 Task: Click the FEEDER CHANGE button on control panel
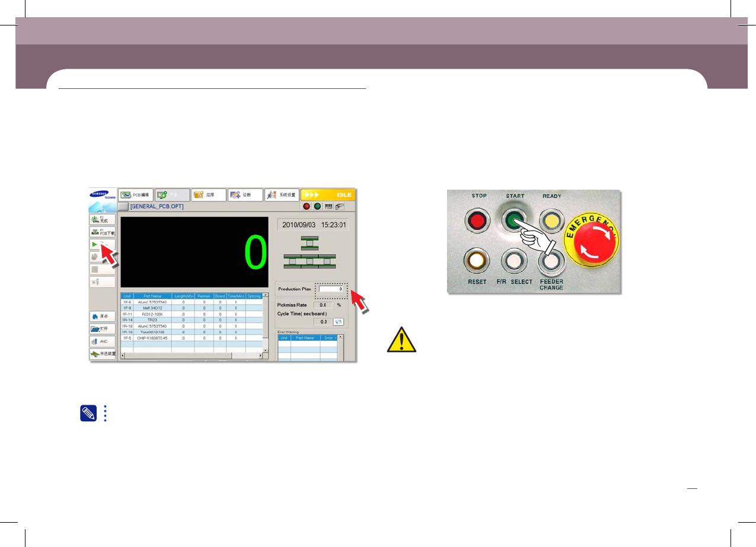coord(550,261)
